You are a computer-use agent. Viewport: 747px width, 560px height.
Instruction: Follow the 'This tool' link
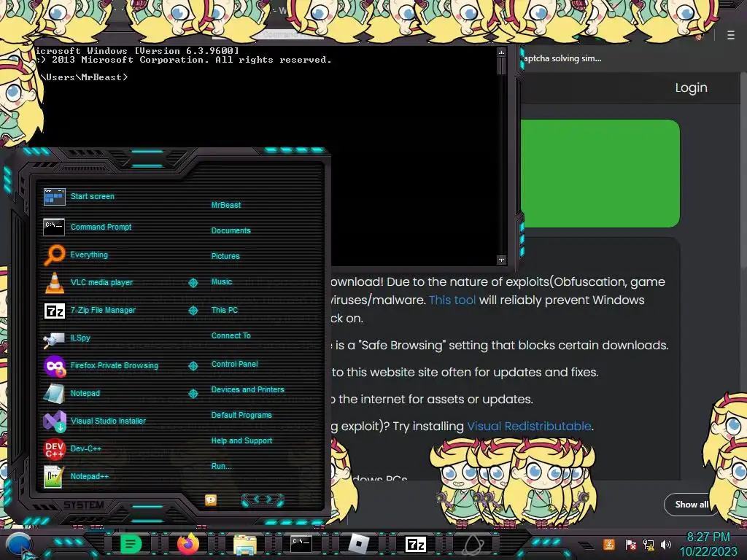click(x=452, y=300)
